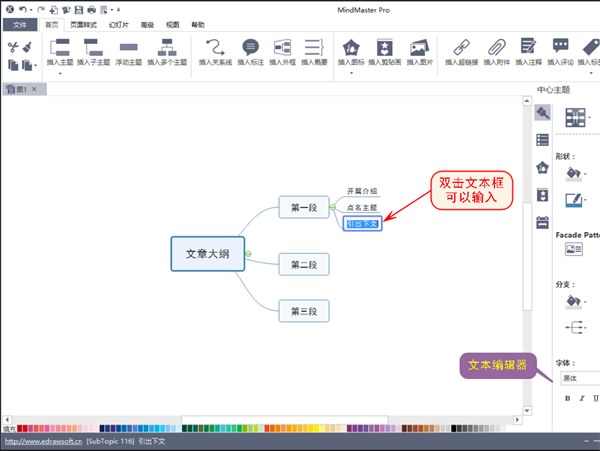This screenshot has height=451, width=600.
Task: Switch to the 页面样式 page style tab
Action: (83, 25)
